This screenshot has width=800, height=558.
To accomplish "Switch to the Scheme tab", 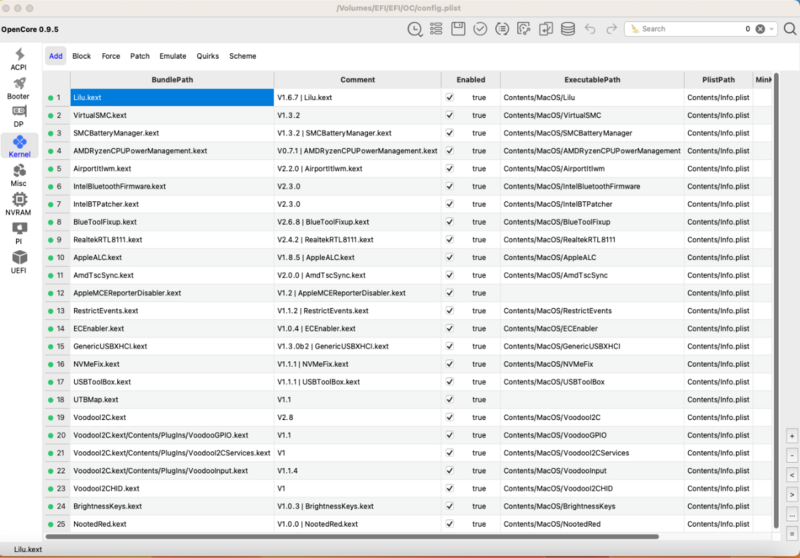I will [x=243, y=56].
